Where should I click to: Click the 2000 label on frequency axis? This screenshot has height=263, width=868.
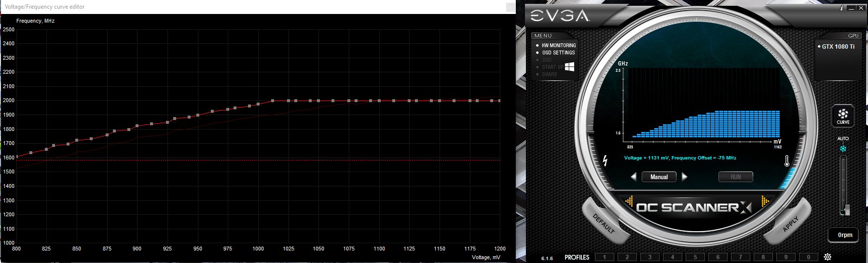click(x=8, y=101)
